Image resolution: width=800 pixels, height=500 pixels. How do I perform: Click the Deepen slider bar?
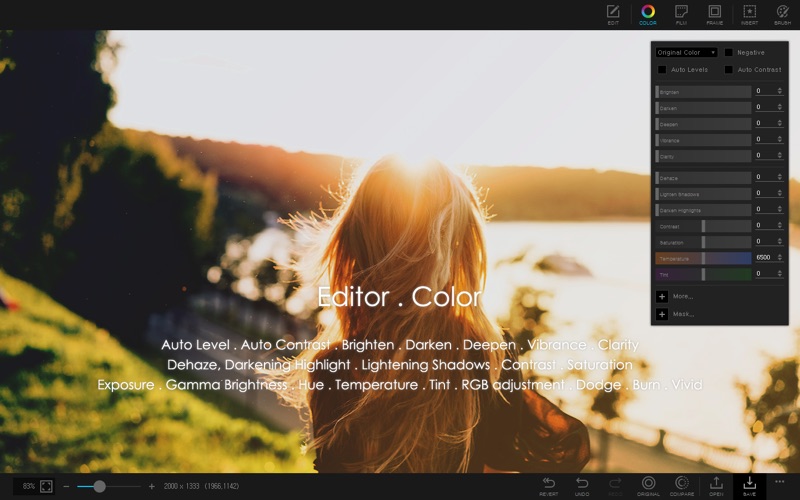tap(703, 124)
